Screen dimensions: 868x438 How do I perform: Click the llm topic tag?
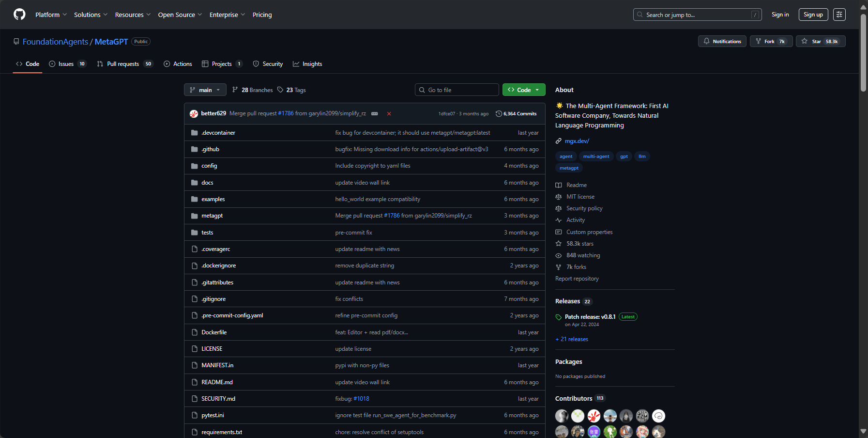coord(642,156)
